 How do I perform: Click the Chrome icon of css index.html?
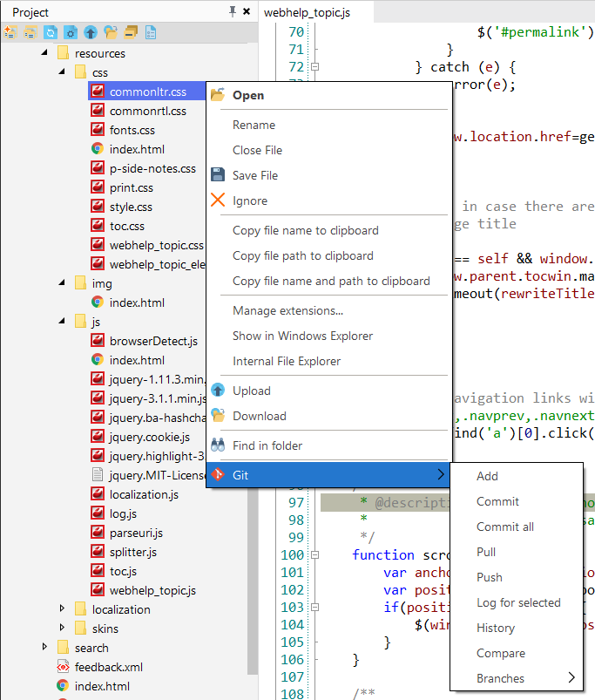[x=98, y=149]
